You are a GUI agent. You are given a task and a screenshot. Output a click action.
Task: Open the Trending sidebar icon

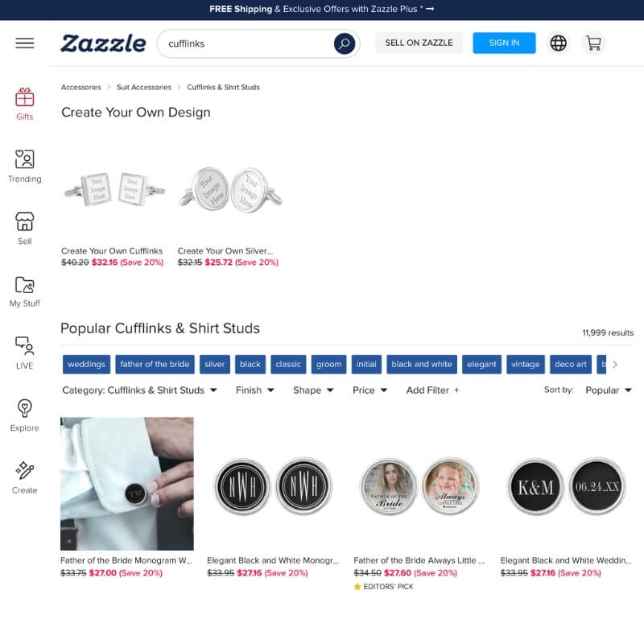point(25,167)
